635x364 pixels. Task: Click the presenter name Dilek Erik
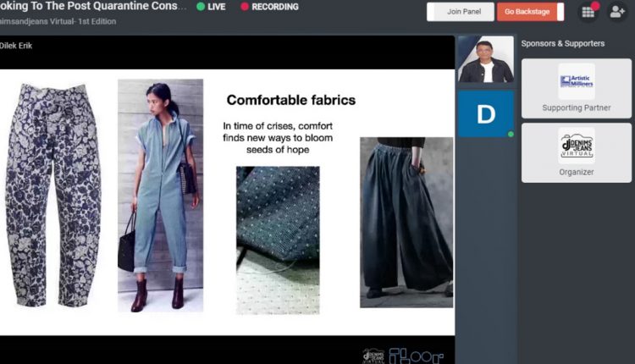tap(16, 46)
